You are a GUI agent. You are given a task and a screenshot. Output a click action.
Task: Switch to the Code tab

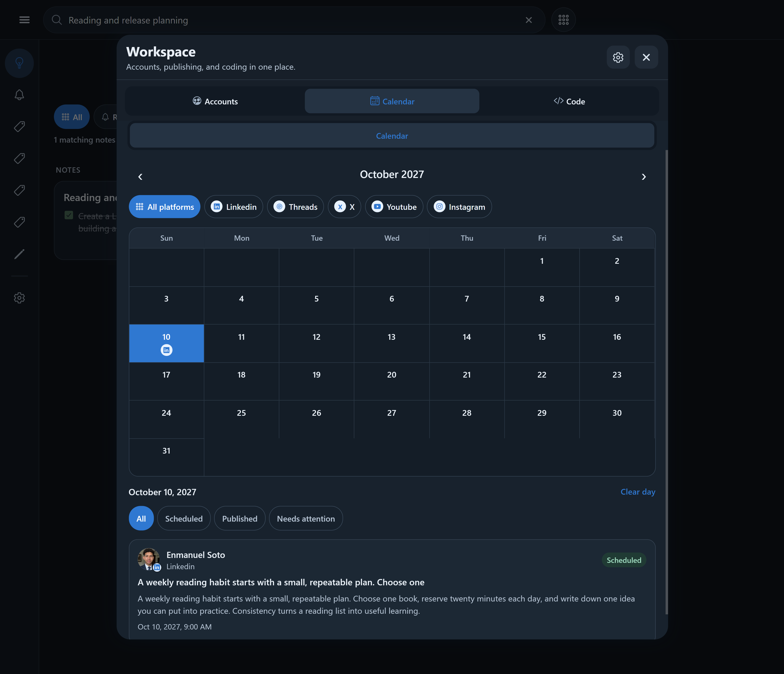(x=569, y=101)
